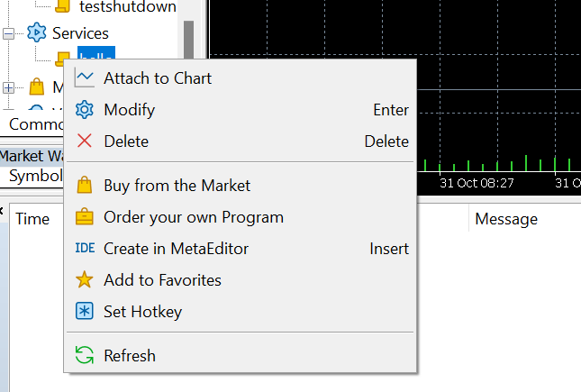Screen dimensions: 581x392
Task: Select the testshutdown script item
Action: pos(128,6)
